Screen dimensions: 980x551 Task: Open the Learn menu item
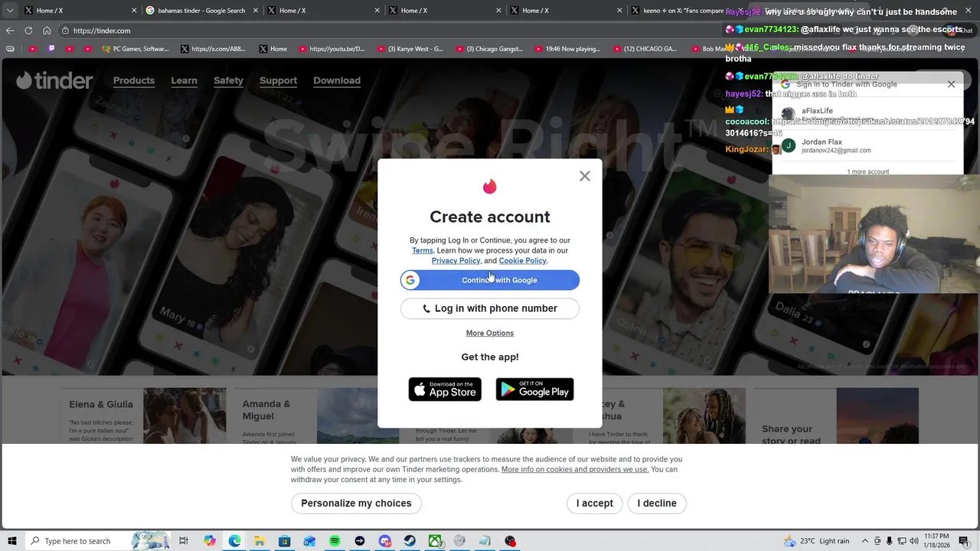pyautogui.click(x=184, y=80)
